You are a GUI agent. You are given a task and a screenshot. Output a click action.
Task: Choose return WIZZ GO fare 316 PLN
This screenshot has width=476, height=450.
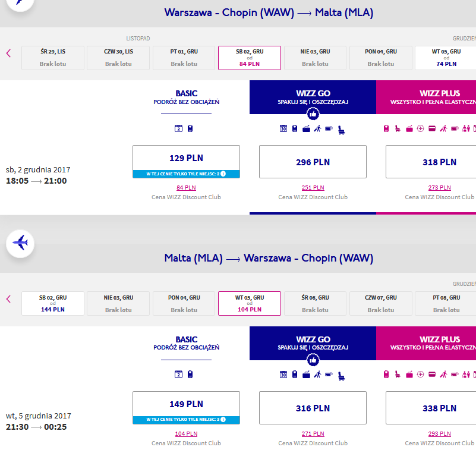click(313, 407)
